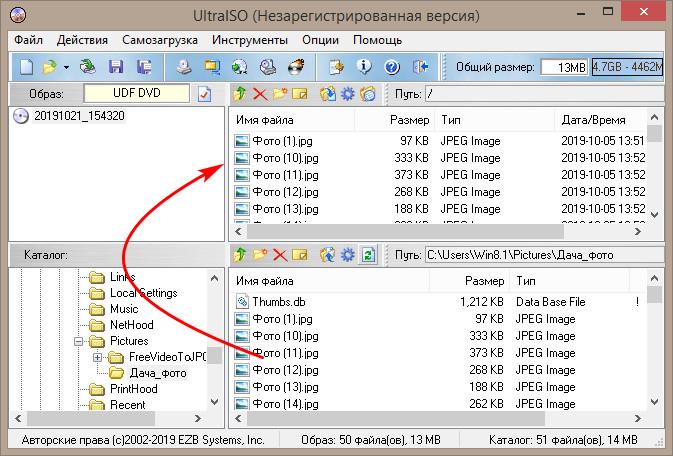
Task: Open the Самозагрузка menu
Action: point(160,40)
